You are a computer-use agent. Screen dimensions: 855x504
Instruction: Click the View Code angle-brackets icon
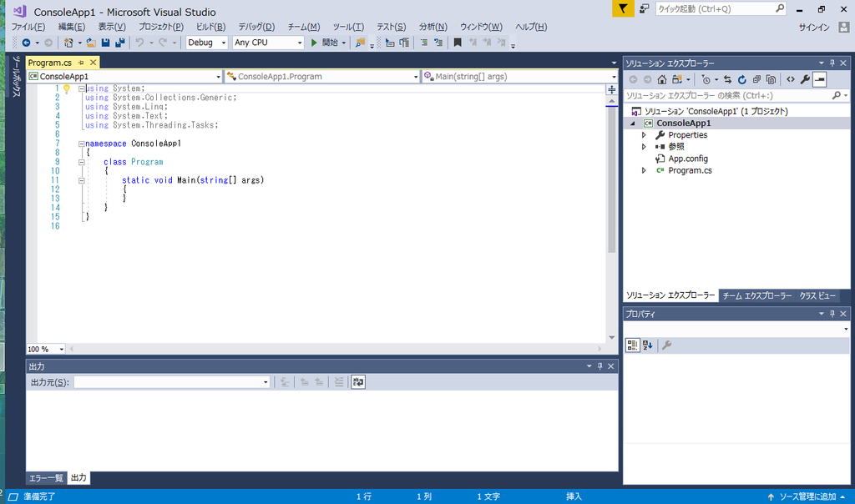[791, 79]
